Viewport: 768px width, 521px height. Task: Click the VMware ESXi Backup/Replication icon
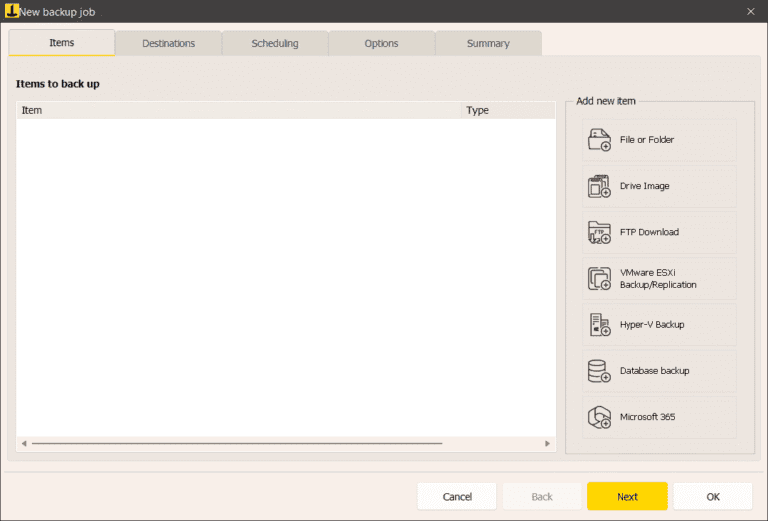tap(599, 279)
